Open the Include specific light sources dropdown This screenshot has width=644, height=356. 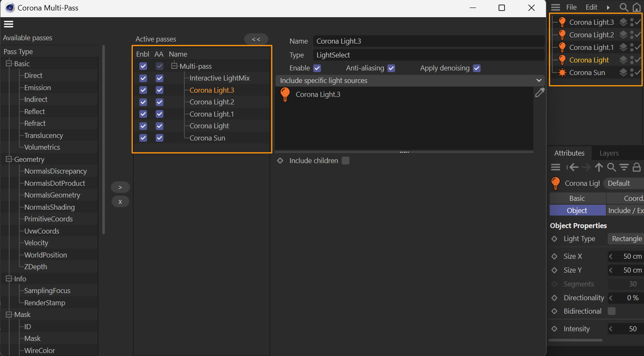[409, 81]
